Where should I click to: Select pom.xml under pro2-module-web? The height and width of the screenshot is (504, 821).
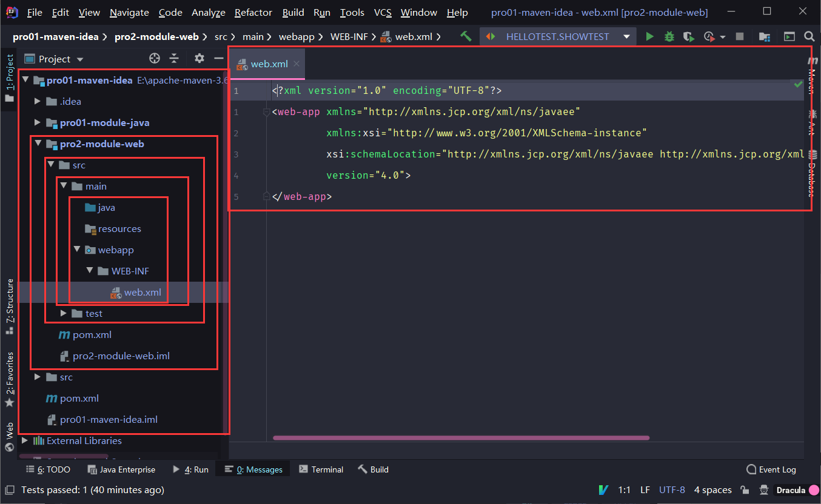[x=85, y=334]
